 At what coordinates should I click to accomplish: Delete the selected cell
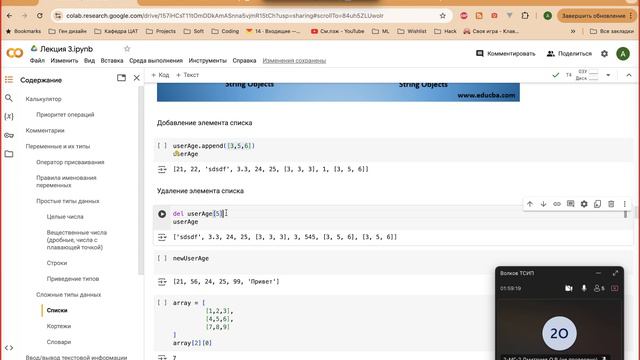tap(611, 204)
